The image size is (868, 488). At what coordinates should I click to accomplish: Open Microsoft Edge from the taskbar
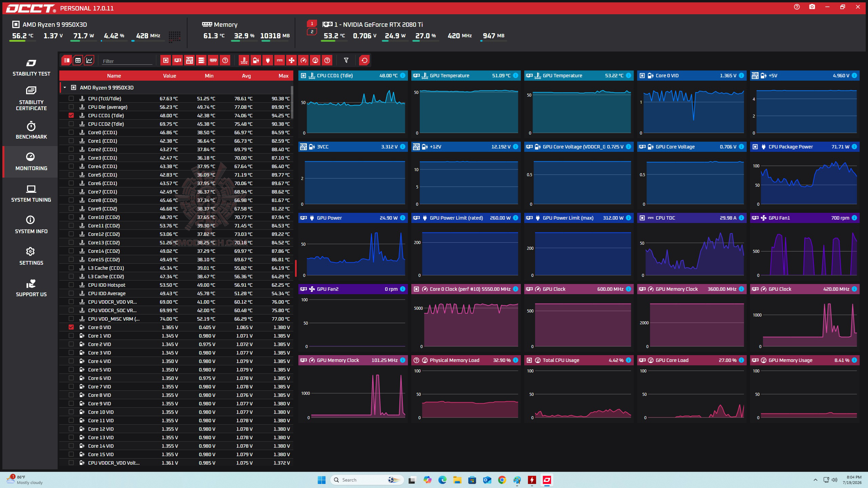442,480
